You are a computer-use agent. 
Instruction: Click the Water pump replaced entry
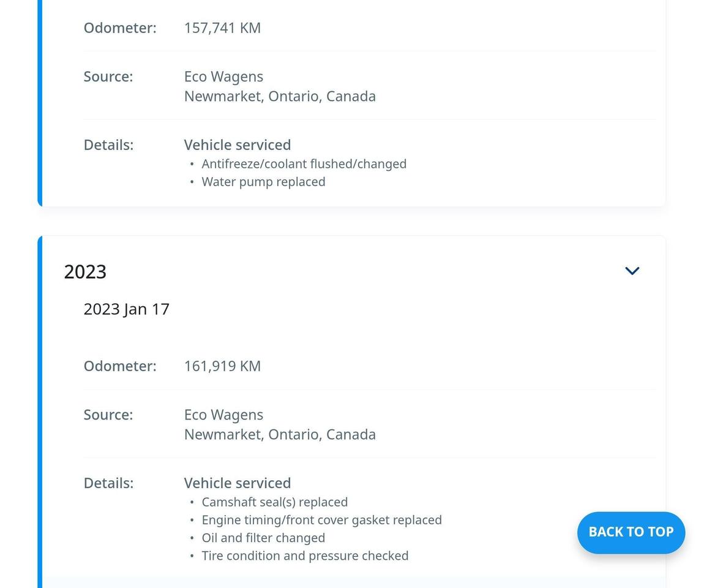pyautogui.click(x=263, y=181)
